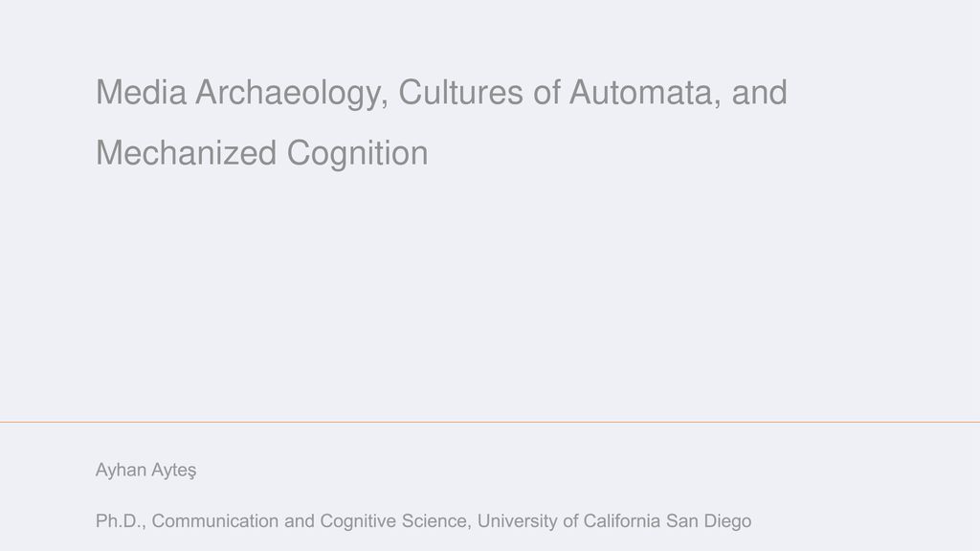The width and height of the screenshot is (980, 551).
Task: Click the word "of" before "Automata"
Action: [546, 93]
